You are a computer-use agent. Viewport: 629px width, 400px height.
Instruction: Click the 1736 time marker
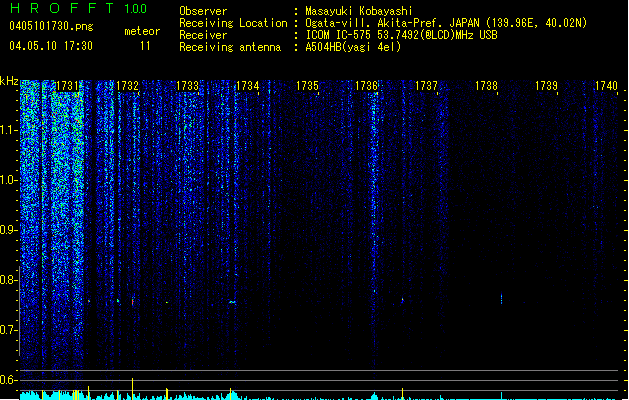(x=367, y=86)
